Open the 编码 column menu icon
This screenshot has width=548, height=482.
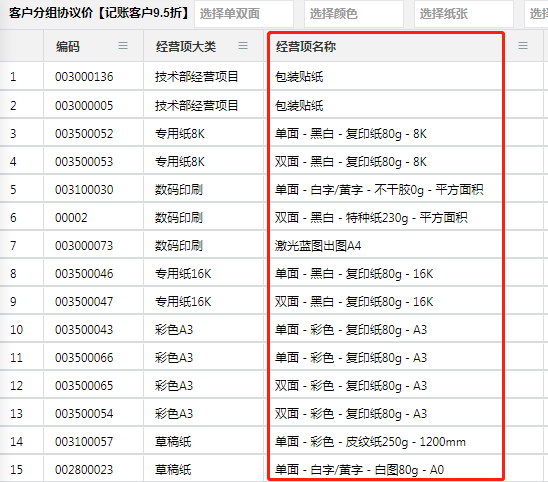(x=123, y=46)
